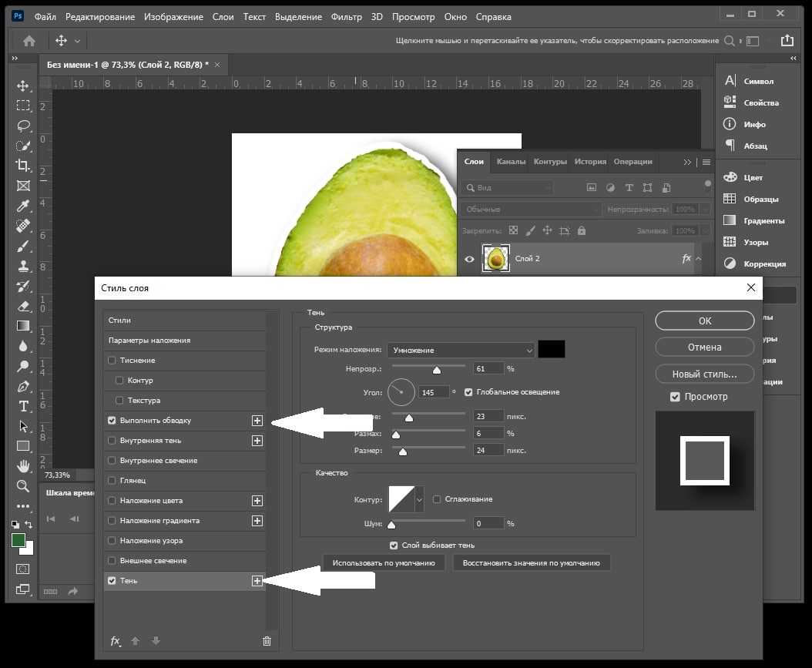
Task: Select the Zoom tool
Action: tap(23, 485)
